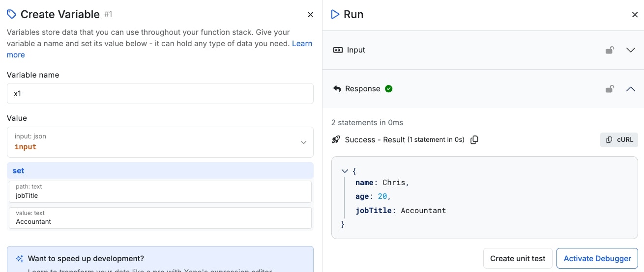Viewport: 644px width, 272px height.
Task: Toggle the Response section lock
Action: [x=610, y=89]
